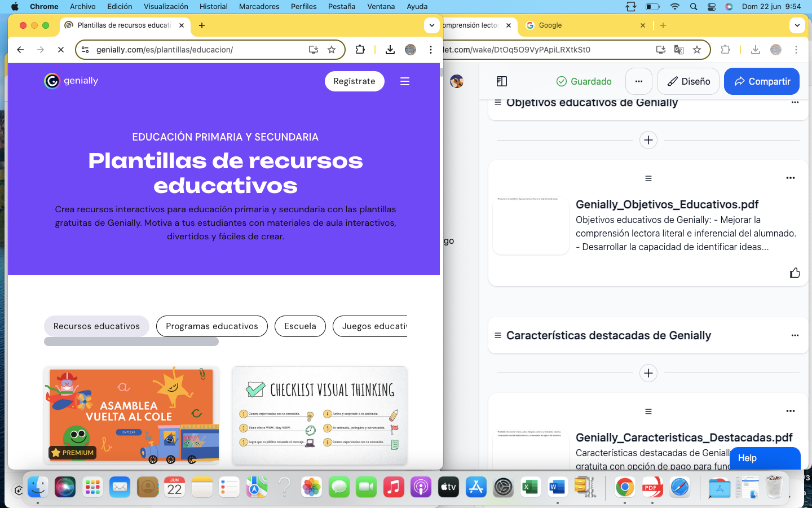Stop loading the Genially page
The height and width of the screenshot is (508, 812).
(61, 50)
